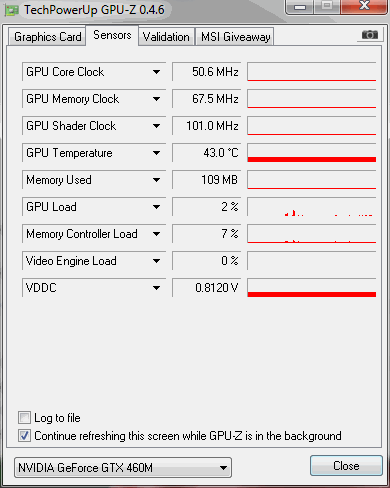The height and width of the screenshot is (488, 390).
Task: Uncheck Continue refreshing in background checkbox
Action: pyautogui.click(x=24, y=435)
